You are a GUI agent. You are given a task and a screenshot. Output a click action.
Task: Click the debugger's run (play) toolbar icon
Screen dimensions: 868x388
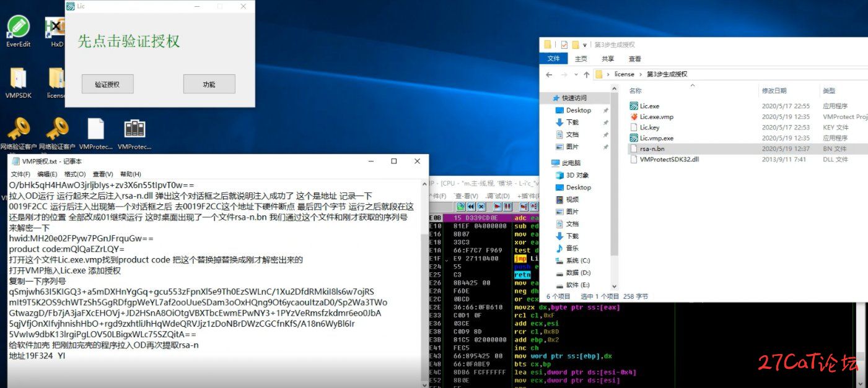[498, 207]
